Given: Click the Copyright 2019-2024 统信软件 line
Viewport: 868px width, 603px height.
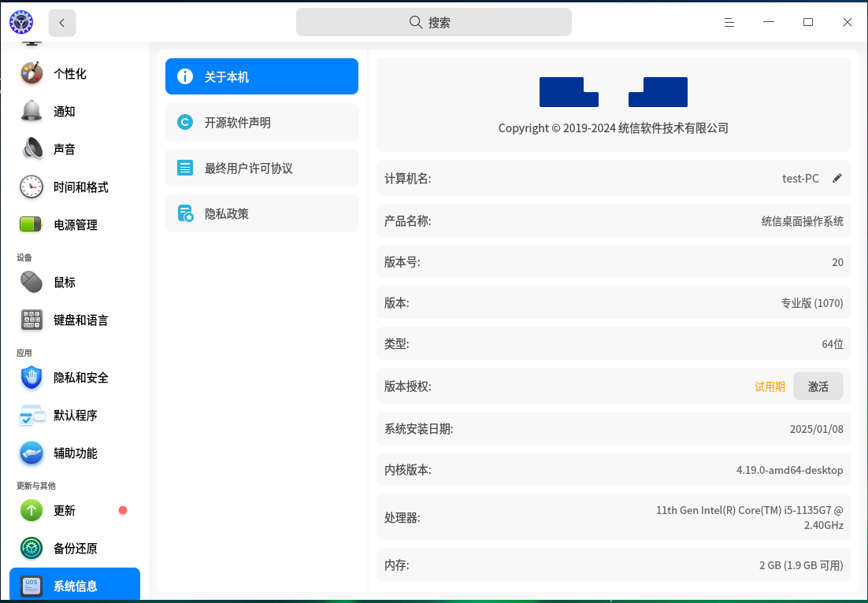Looking at the screenshot, I should click(x=614, y=128).
